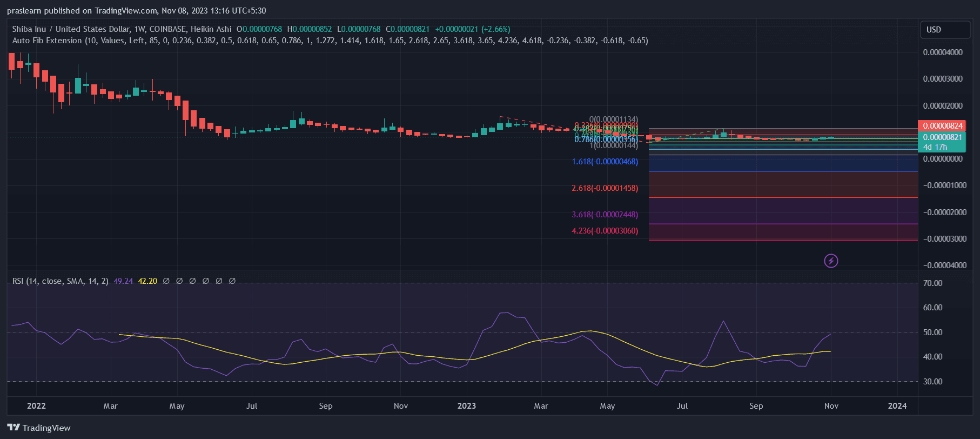Click the red 0.00000824 price label
Viewport: 980px width, 439px height.
pos(942,126)
